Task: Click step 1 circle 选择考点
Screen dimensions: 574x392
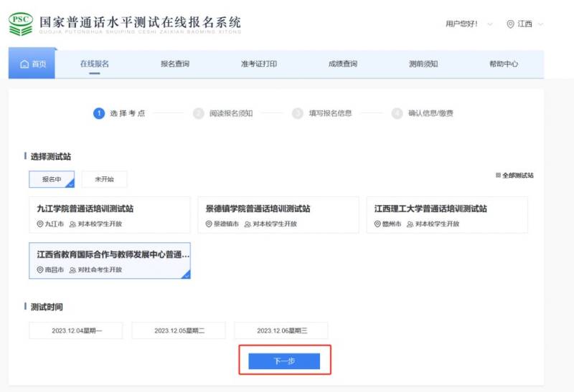Action: click(99, 113)
